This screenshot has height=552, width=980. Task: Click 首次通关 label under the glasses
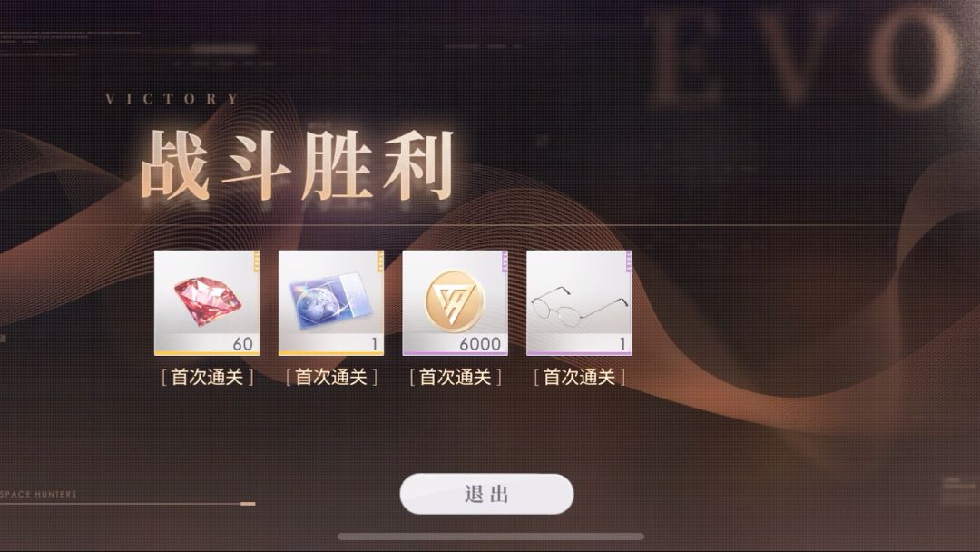[x=579, y=377]
